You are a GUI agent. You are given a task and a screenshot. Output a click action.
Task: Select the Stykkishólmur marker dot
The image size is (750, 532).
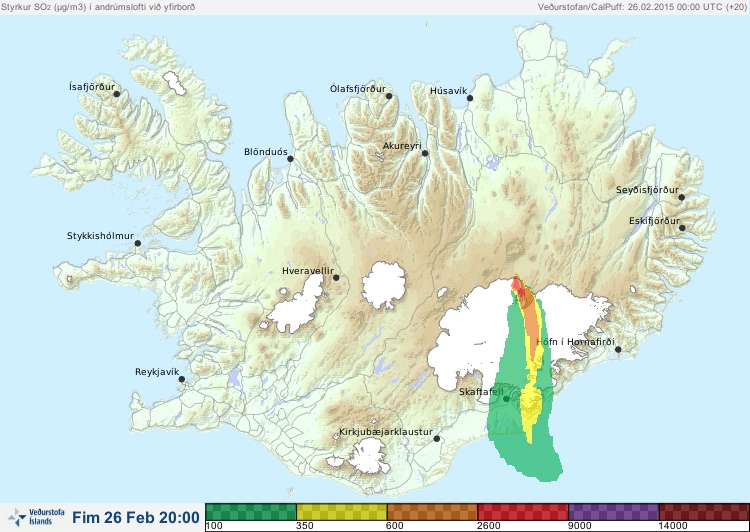[138, 244]
